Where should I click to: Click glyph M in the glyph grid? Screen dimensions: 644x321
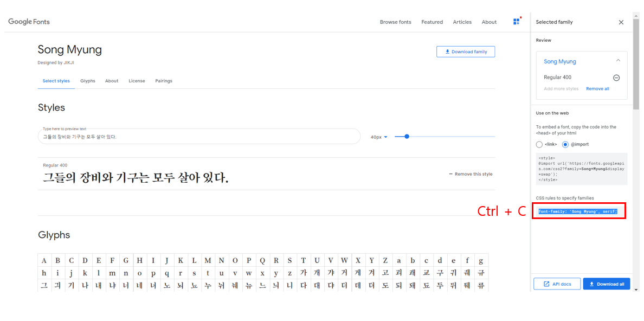coord(208,260)
